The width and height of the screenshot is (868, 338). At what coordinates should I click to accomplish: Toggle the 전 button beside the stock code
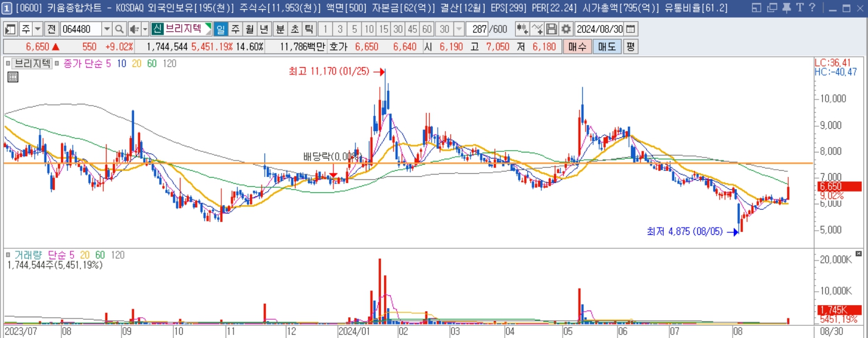point(51,29)
